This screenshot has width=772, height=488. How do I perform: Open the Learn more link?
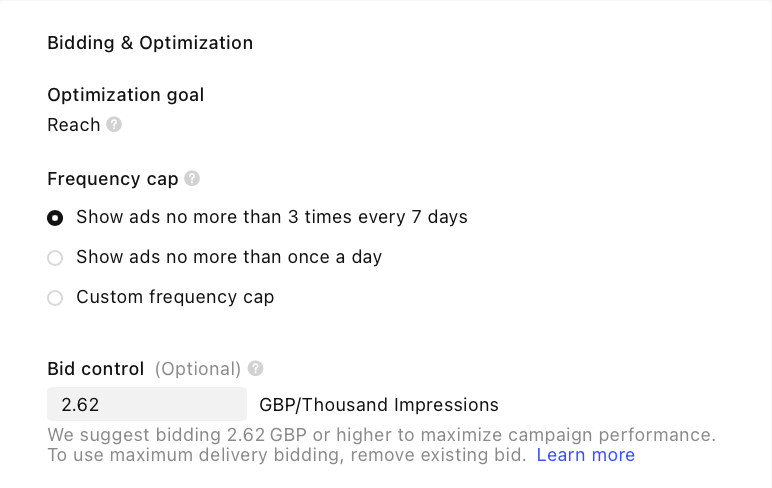(x=585, y=455)
